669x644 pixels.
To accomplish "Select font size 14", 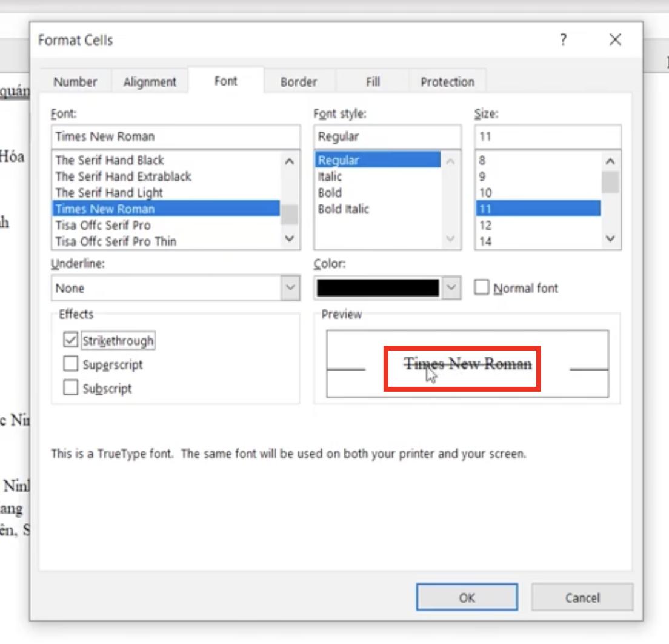I will point(538,241).
